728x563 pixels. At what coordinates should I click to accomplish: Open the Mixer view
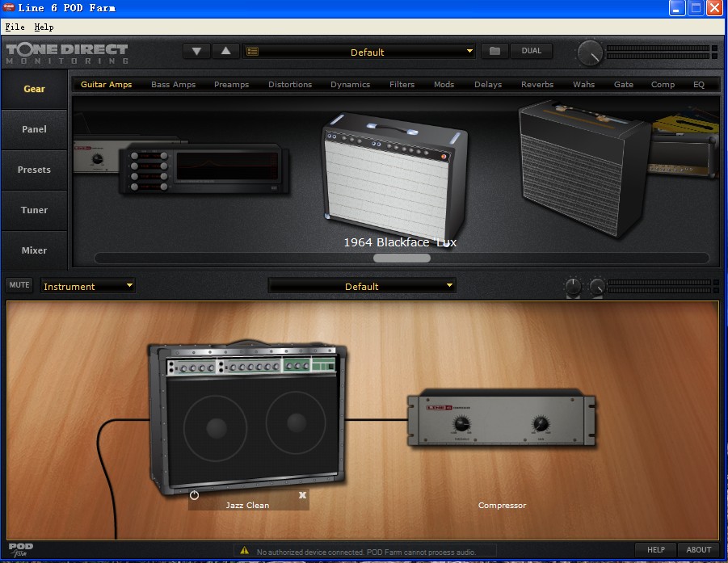[35, 250]
